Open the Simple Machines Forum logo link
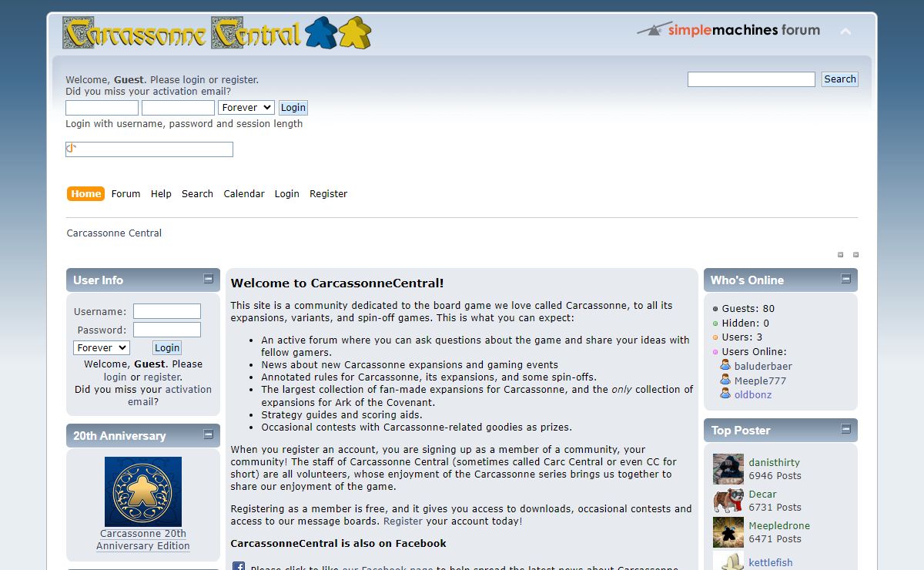924x570 pixels. click(x=728, y=30)
